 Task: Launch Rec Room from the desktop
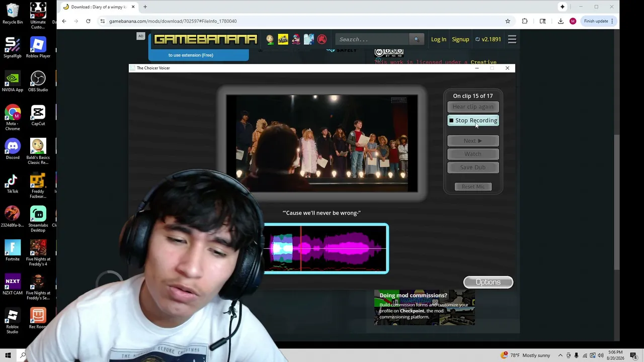pyautogui.click(x=38, y=318)
